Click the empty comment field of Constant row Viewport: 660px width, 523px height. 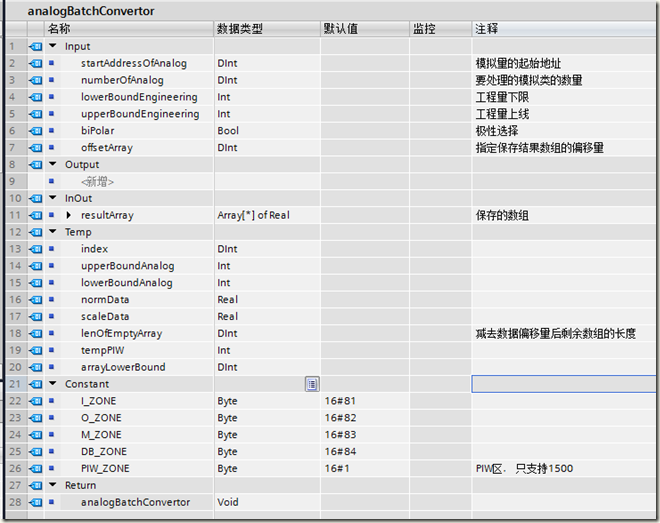pos(564,384)
